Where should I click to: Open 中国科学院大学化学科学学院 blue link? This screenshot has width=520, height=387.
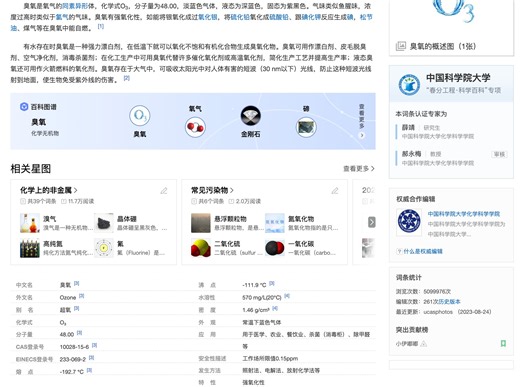coord(464,214)
